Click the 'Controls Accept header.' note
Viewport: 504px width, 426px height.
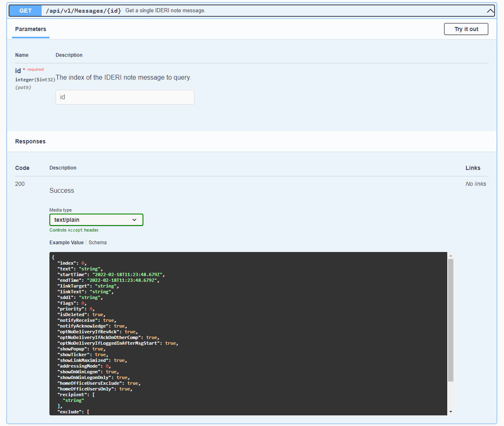pos(74,230)
